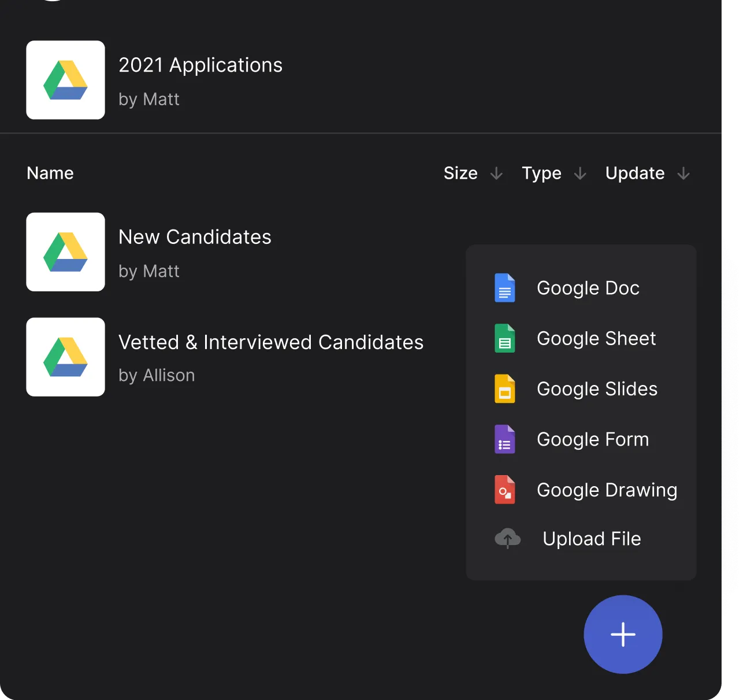Select Google Form from the create menu
Image resolution: width=747 pixels, height=700 pixels.
(593, 439)
